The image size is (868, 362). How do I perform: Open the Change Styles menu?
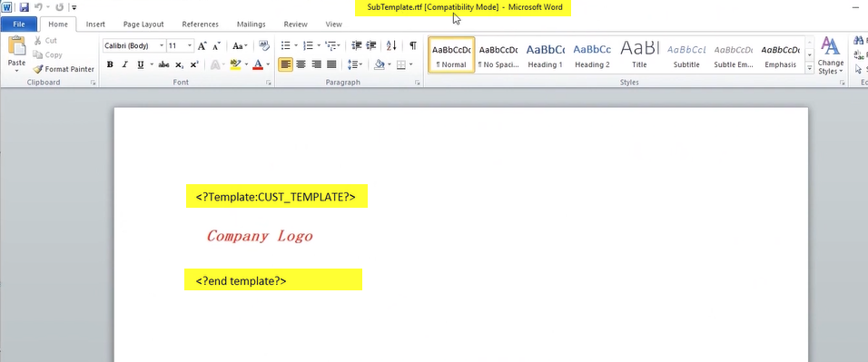pyautogui.click(x=830, y=55)
